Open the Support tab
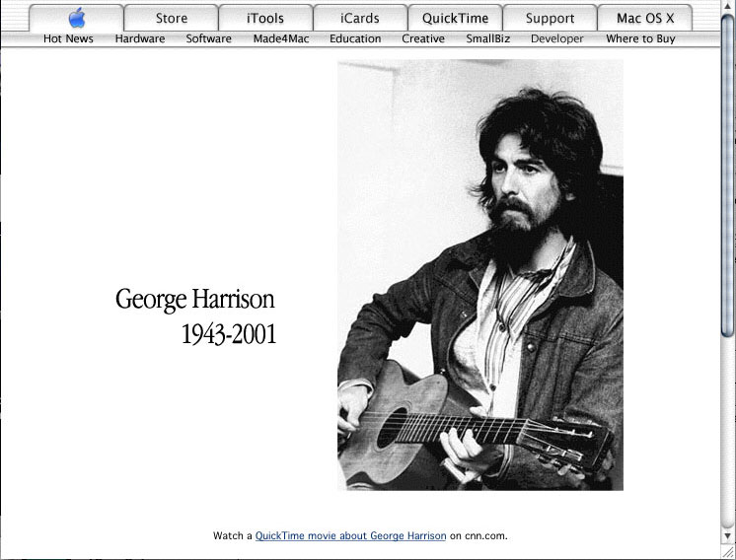736x560 pixels. coord(550,18)
